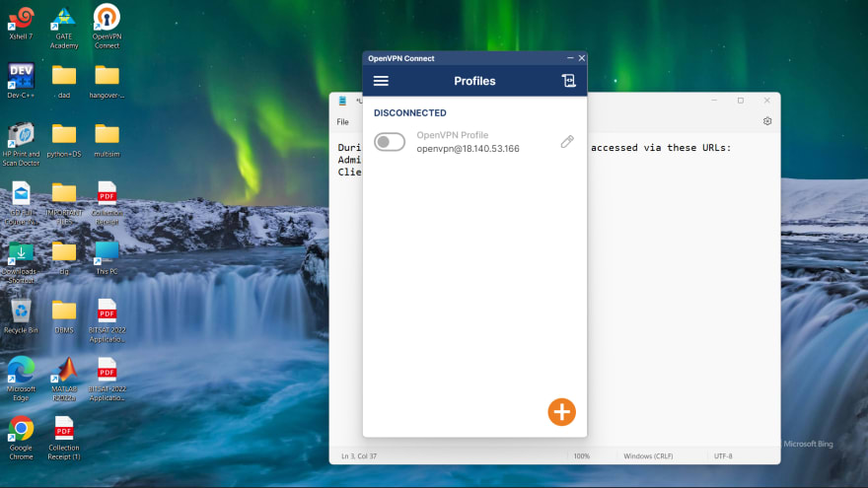Click Windows (CRLF) in Notepad status bar

[648, 456]
